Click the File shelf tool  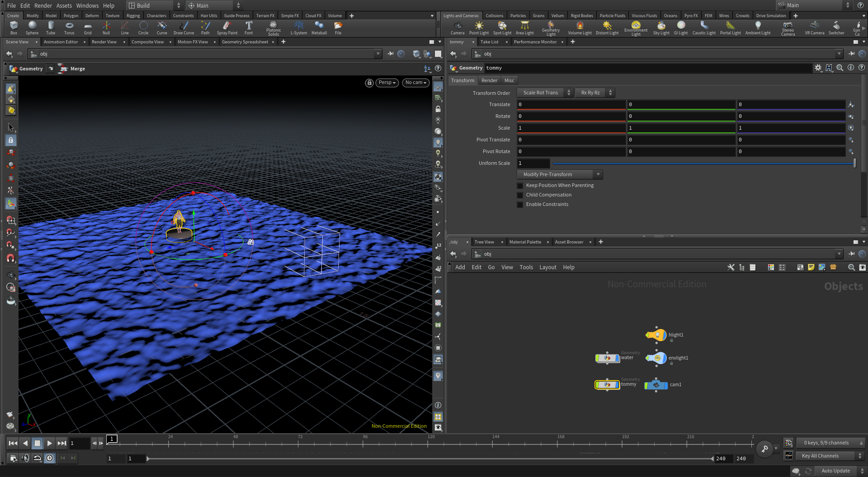(x=338, y=28)
